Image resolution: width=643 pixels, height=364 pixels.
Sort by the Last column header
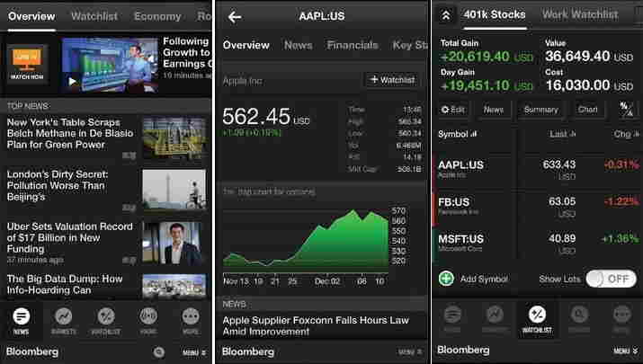(562, 134)
